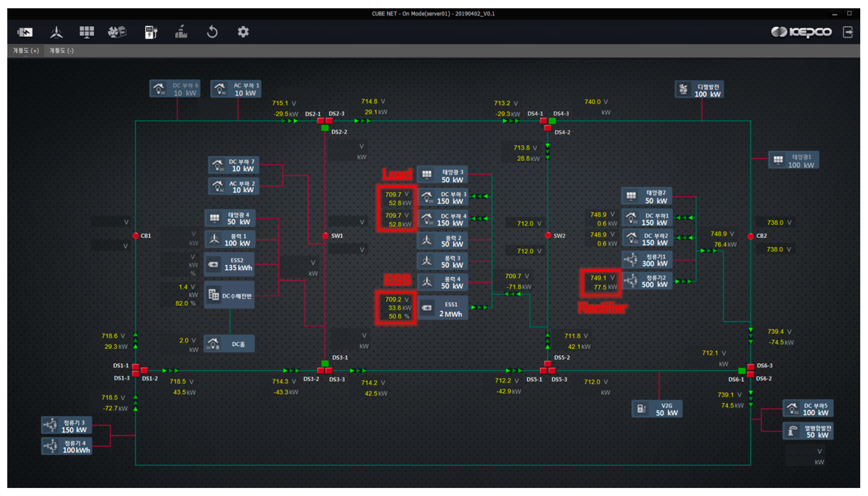Select the 정류기2 500 kW rectifier block
Viewport: 868px width, 496px height.
647,281
